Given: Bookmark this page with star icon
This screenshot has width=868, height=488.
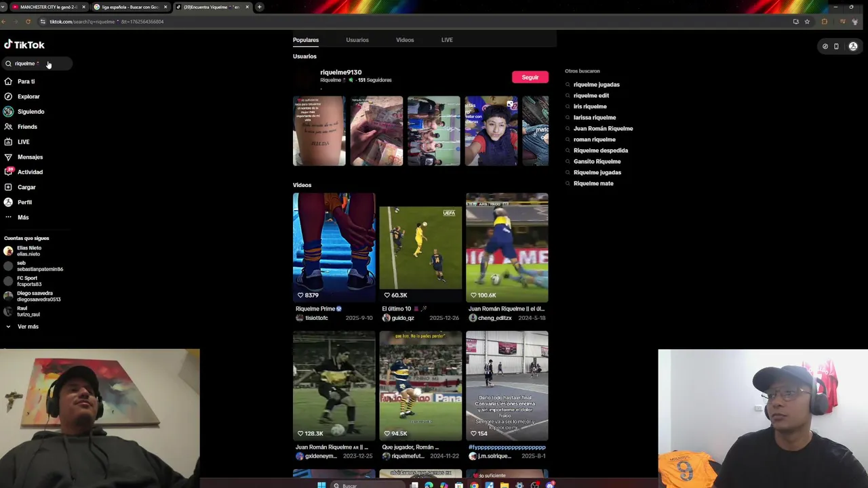Looking at the screenshot, I should tap(807, 22).
